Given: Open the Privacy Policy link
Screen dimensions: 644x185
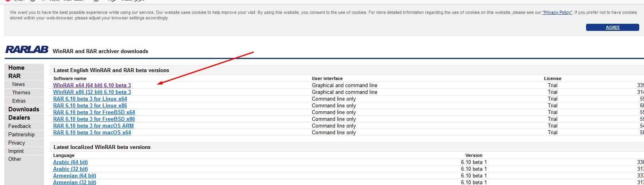Looking at the screenshot, I should point(557,13).
